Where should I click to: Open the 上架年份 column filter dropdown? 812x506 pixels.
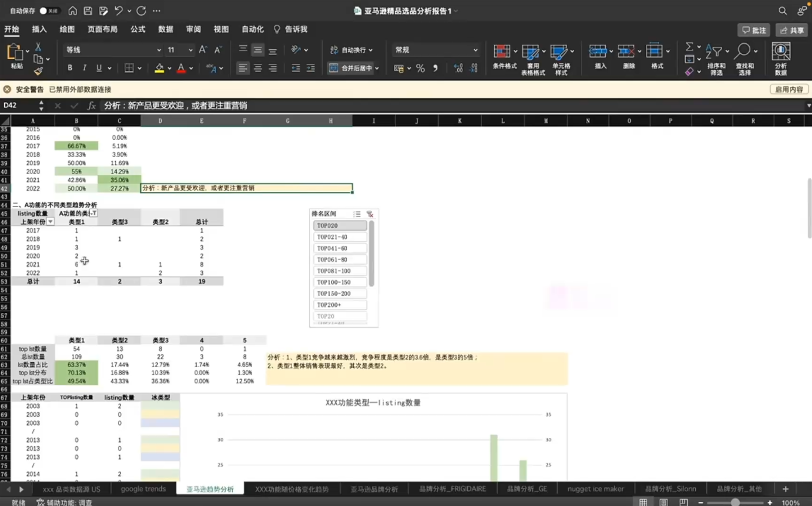coord(50,222)
